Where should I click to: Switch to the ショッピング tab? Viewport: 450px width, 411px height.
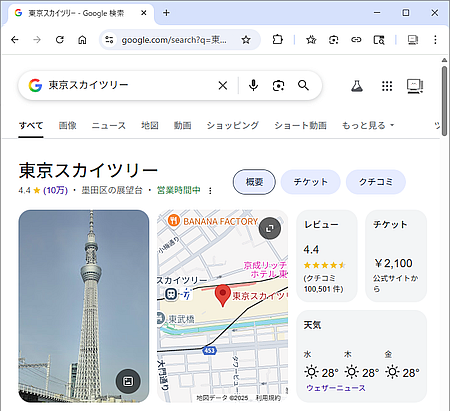click(232, 125)
